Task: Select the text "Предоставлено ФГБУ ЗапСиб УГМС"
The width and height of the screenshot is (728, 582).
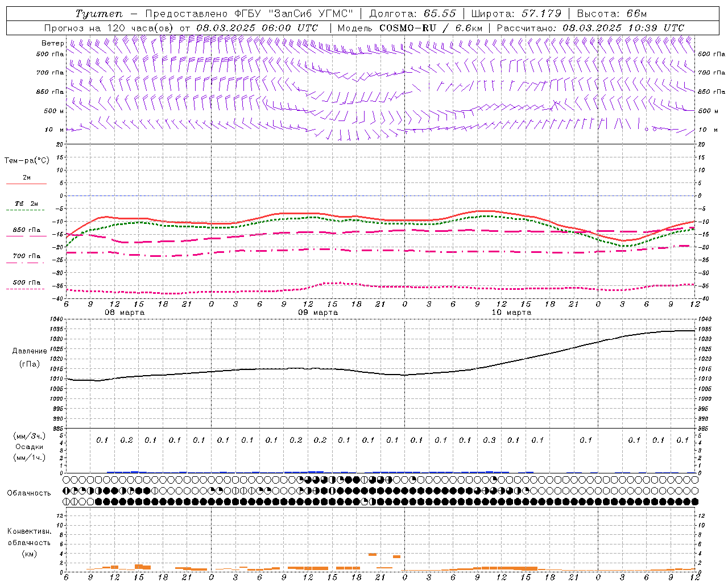Action: [x=249, y=14]
